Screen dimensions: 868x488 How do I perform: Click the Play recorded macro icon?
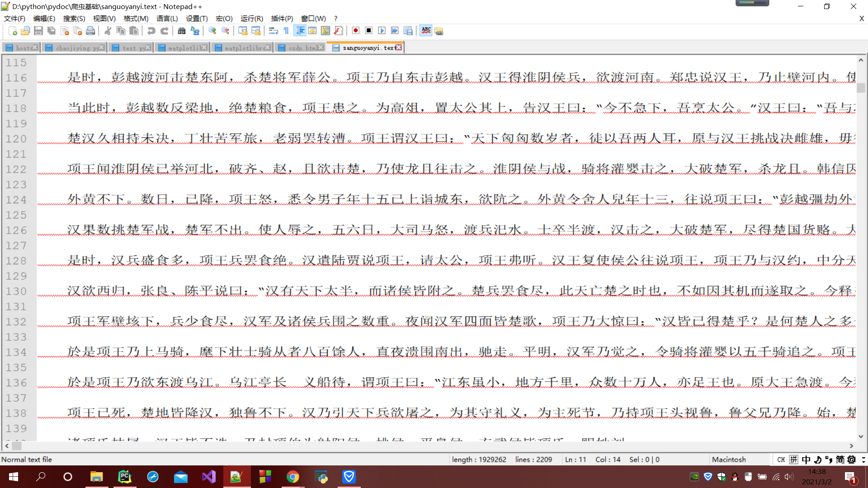tap(382, 31)
